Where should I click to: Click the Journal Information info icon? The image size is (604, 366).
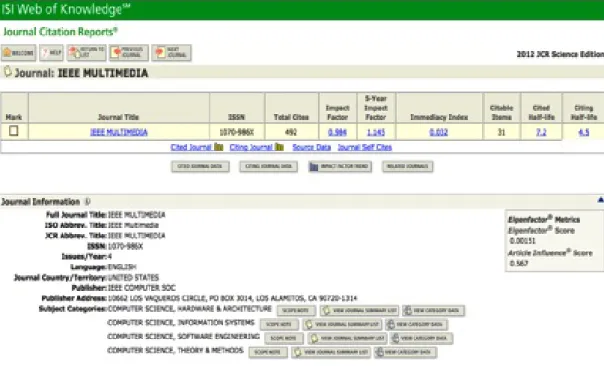pos(87,201)
